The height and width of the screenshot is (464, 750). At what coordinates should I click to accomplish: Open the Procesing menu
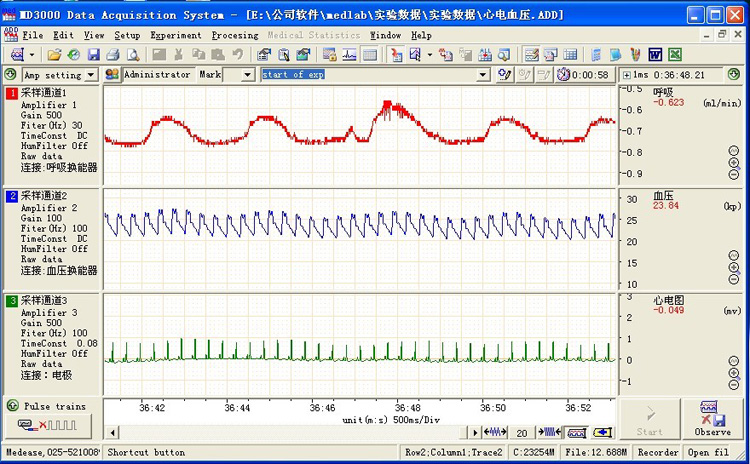point(235,35)
